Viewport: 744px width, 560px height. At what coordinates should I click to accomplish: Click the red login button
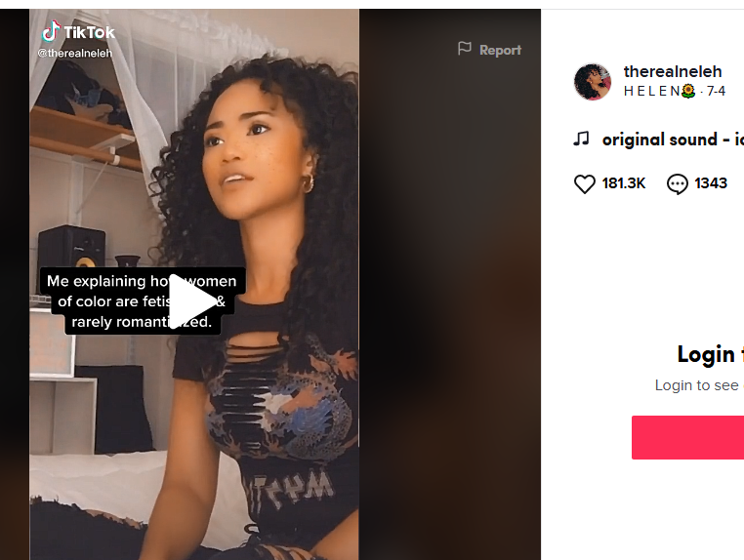[687, 437]
